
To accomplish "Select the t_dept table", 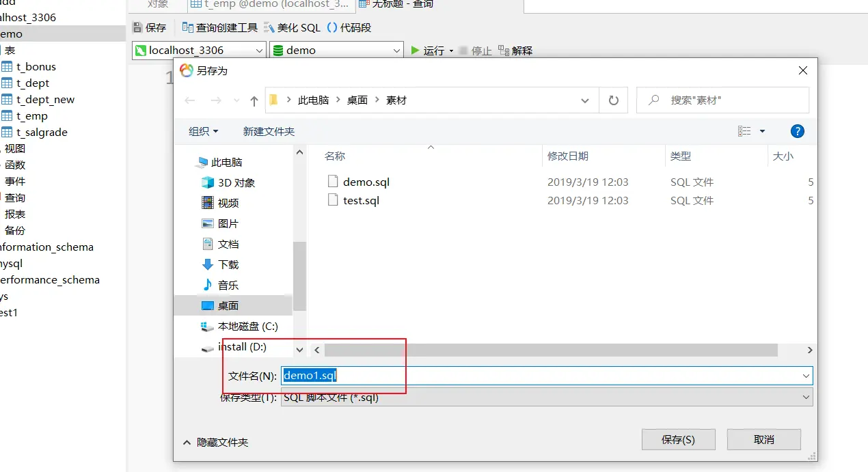I will 33,83.
